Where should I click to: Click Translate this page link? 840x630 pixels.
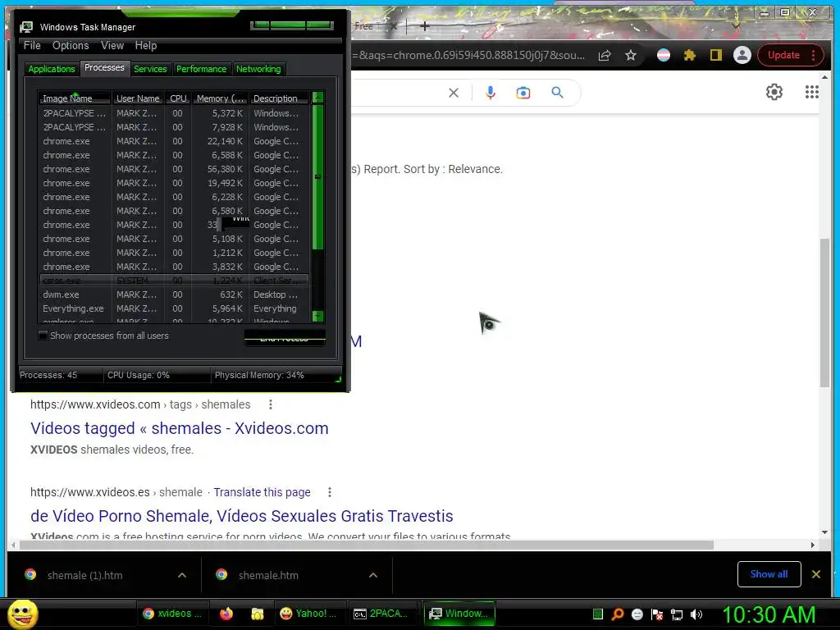[x=262, y=492]
